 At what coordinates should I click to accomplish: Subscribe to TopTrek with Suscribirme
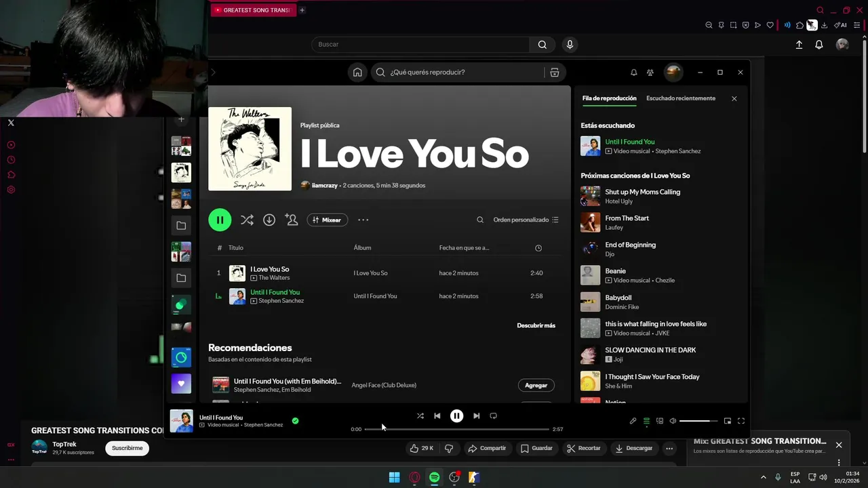point(127,448)
